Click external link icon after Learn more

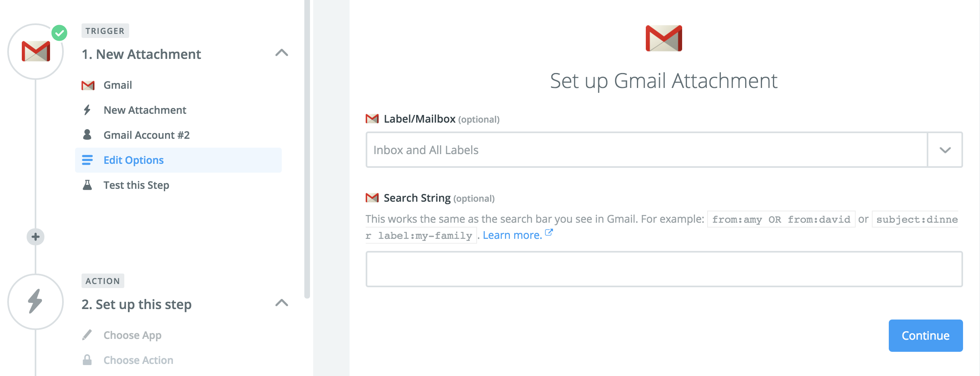[549, 232]
